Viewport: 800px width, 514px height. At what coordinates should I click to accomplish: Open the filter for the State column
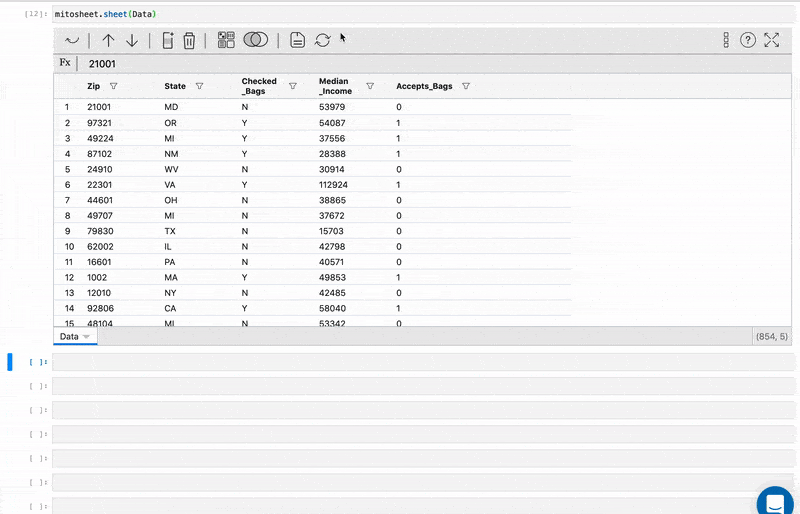pyautogui.click(x=199, y=86)
